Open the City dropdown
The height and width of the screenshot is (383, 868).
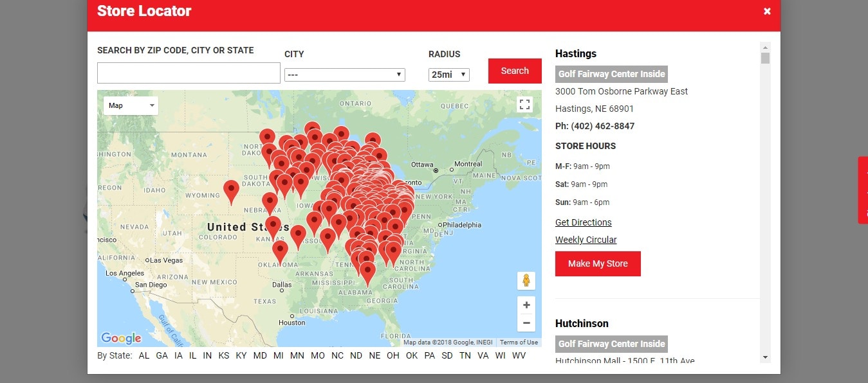pyautogui.click(x=345, y=75)
